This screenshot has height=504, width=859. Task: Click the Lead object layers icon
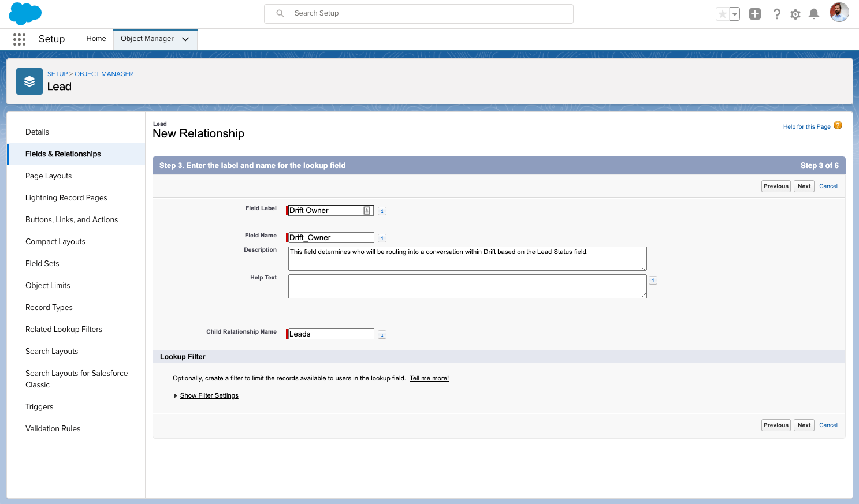(x=29, y=81)
